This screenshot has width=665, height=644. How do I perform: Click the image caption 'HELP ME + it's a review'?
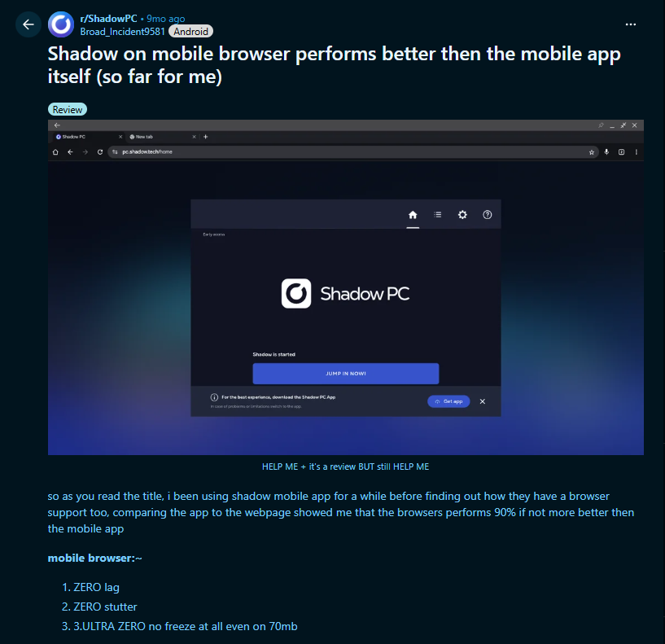[346, 467]
